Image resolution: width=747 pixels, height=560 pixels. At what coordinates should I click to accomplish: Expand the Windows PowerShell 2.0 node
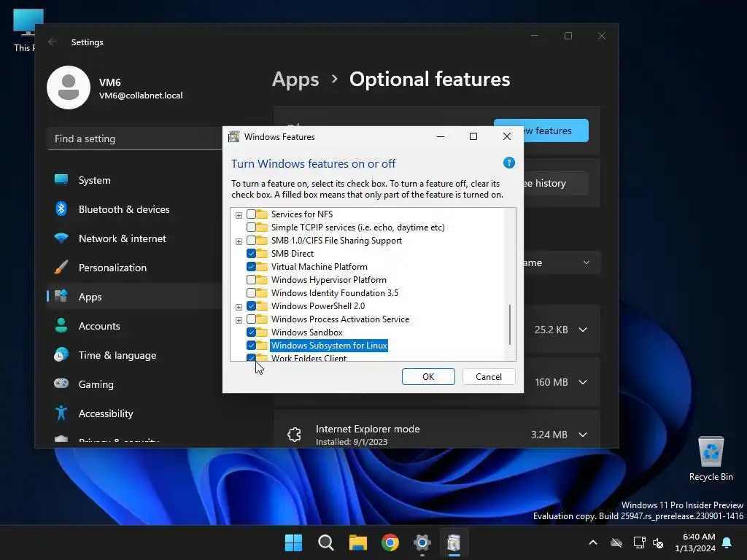[239, 307]
